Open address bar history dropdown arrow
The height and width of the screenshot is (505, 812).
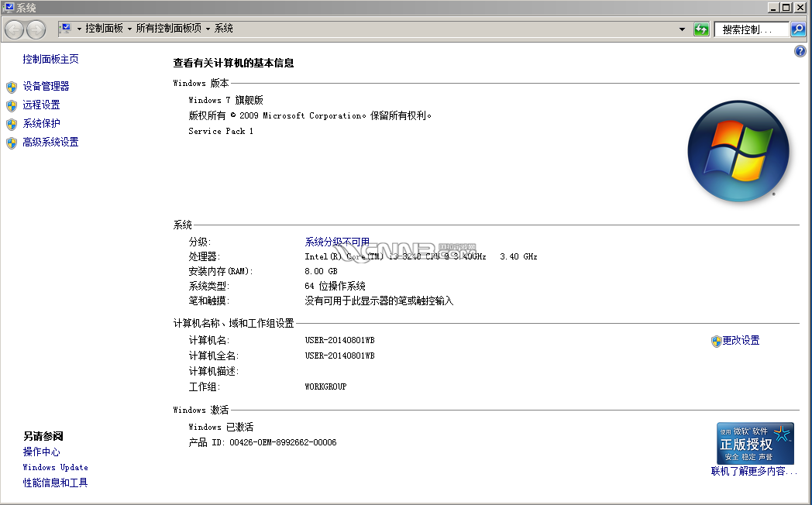[x=682, y=29]
